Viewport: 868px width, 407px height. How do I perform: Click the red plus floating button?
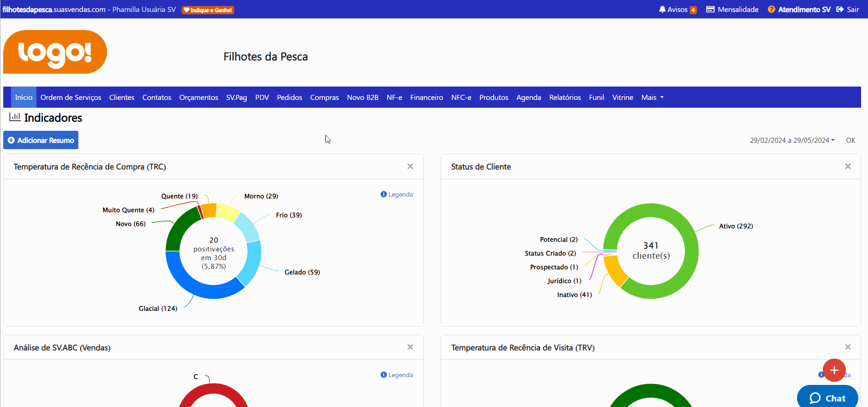pyautogui.click(x=834, y=370)
